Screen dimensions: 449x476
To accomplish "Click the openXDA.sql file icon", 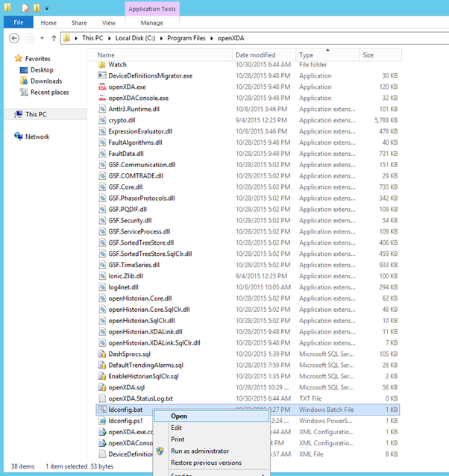I will tap(102, 387).
